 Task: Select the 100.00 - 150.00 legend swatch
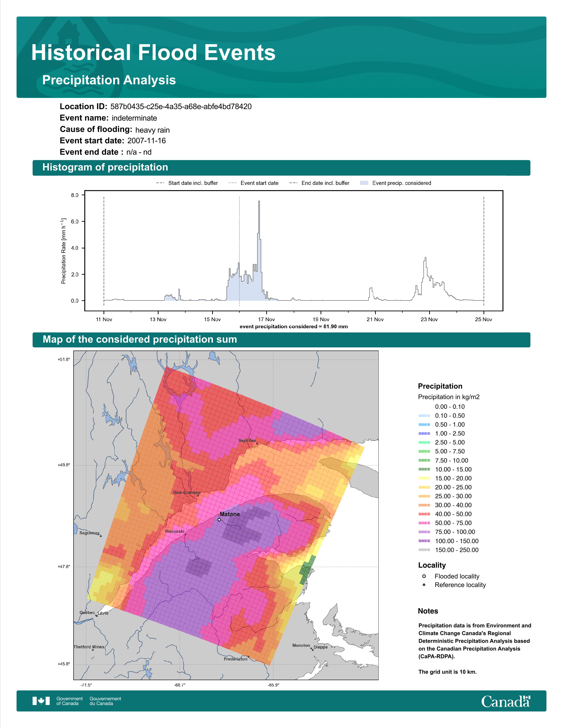click(424, 541)
